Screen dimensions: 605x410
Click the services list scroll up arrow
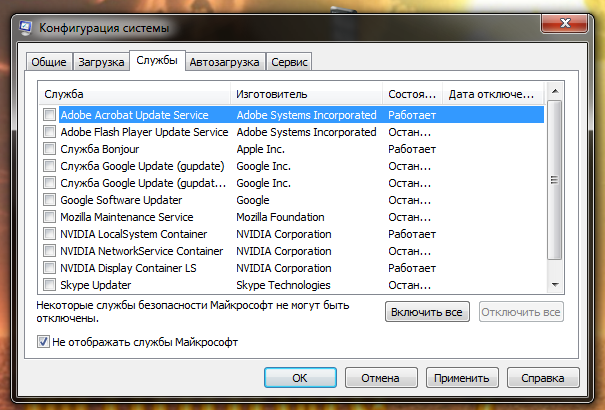[x=555, y=91]
